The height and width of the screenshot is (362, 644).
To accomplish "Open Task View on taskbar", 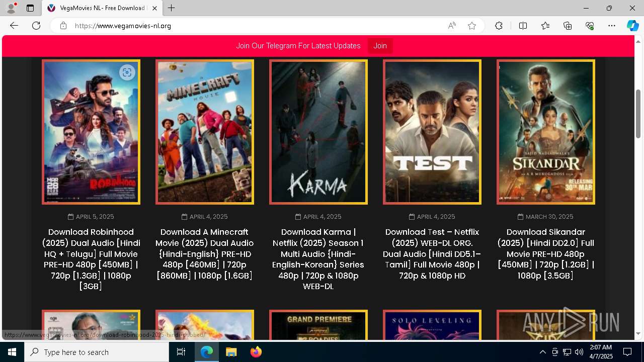I will pyautogui.click(x=181, y=352).
